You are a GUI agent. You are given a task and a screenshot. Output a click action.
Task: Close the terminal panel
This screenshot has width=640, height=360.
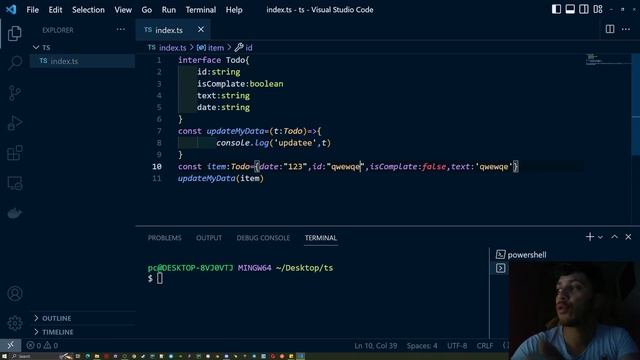tap(628, 237)
